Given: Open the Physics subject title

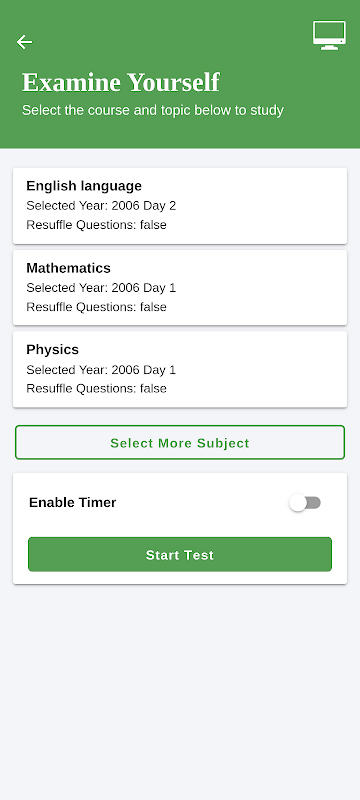Looking at the screenshot, I should tap(53, 350).
